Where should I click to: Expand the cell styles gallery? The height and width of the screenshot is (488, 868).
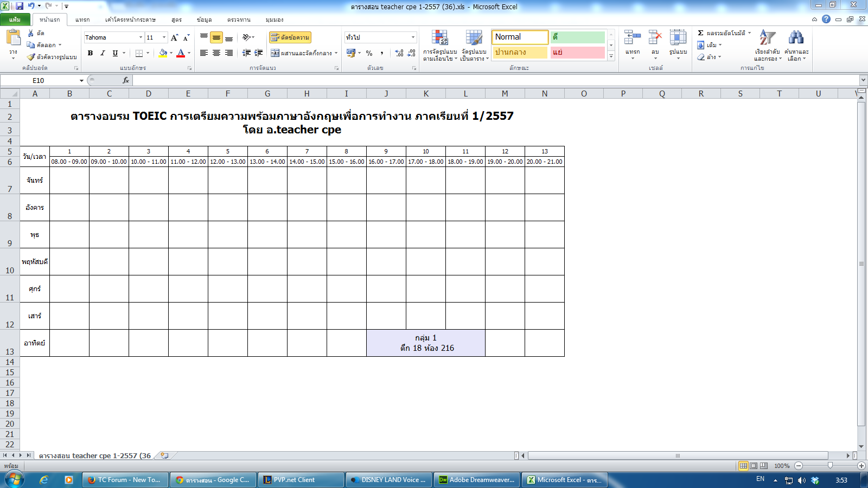611,56
